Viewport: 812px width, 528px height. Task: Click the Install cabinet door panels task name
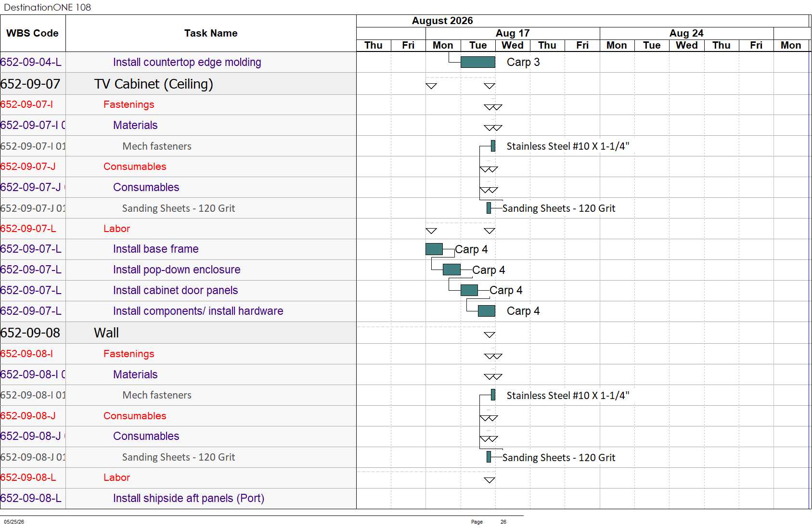click(x=176, y=290)
